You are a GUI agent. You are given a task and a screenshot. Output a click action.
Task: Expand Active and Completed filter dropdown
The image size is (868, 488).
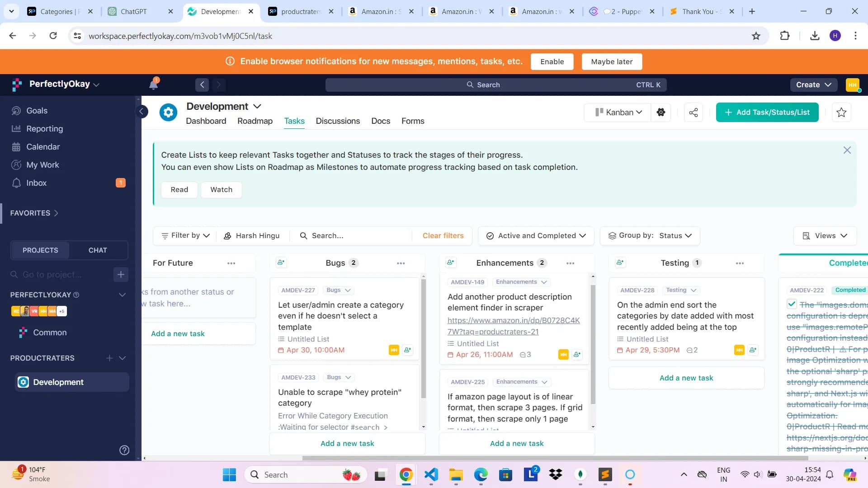point(536,236)
